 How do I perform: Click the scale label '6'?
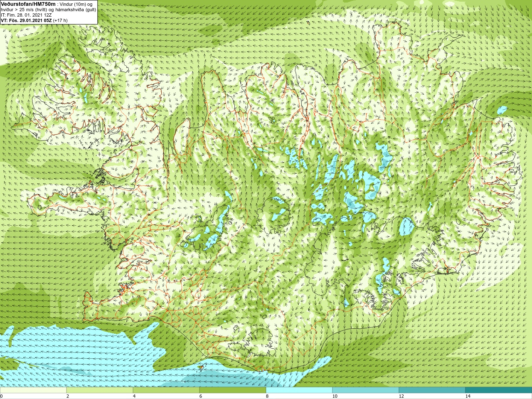click(x=200, y=396)
